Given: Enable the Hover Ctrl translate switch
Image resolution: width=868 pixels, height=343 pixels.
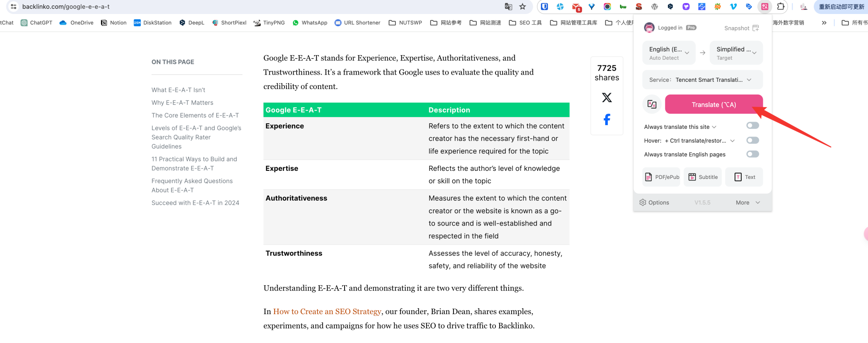Looking at the screenshot, I should click(x=753, y=140).
